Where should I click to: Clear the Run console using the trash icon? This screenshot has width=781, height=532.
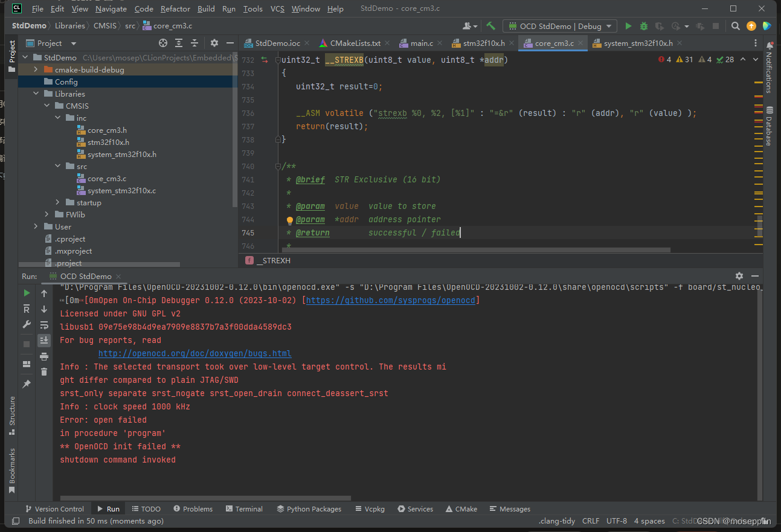pos(43,371)
